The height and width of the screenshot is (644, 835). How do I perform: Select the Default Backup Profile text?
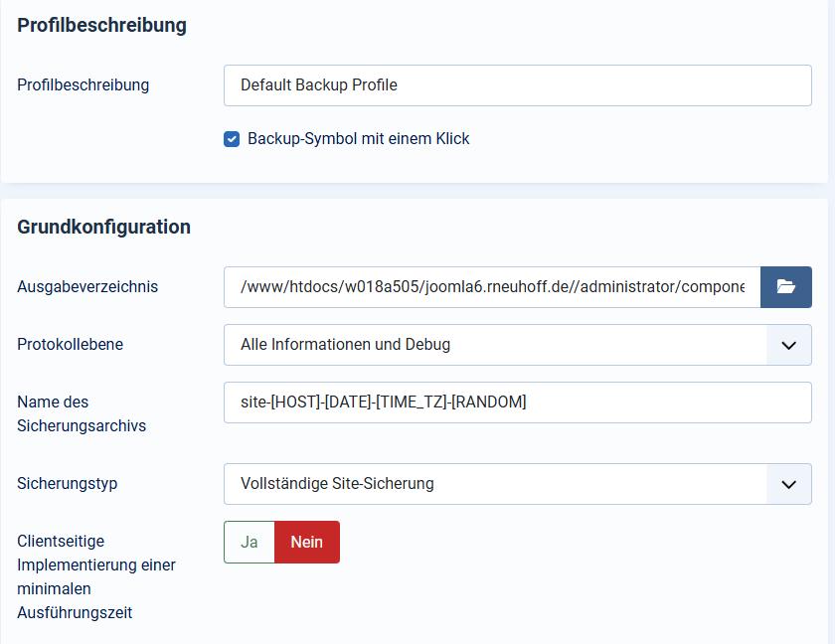point(318,85)
